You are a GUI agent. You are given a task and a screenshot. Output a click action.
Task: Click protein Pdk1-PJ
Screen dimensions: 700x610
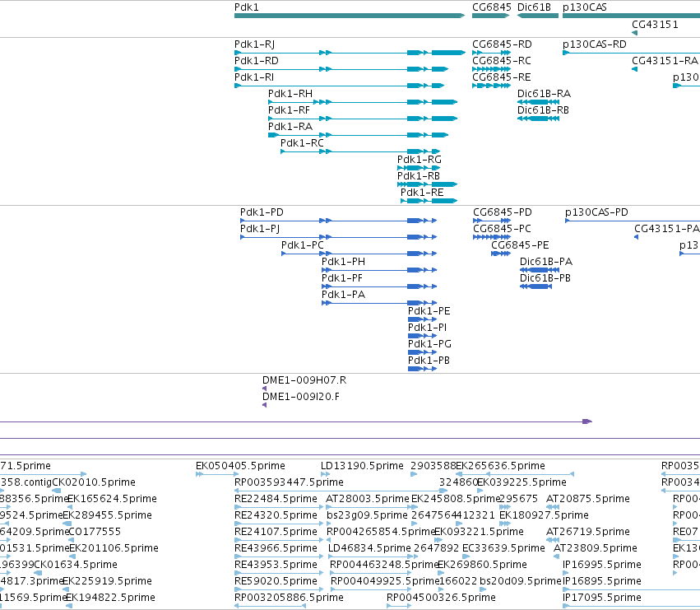[338, 237]
